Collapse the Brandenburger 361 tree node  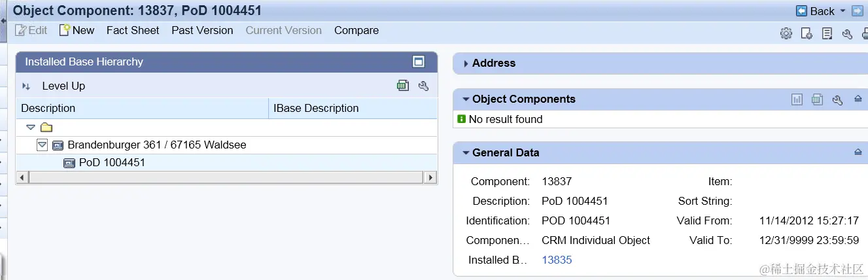42,145
